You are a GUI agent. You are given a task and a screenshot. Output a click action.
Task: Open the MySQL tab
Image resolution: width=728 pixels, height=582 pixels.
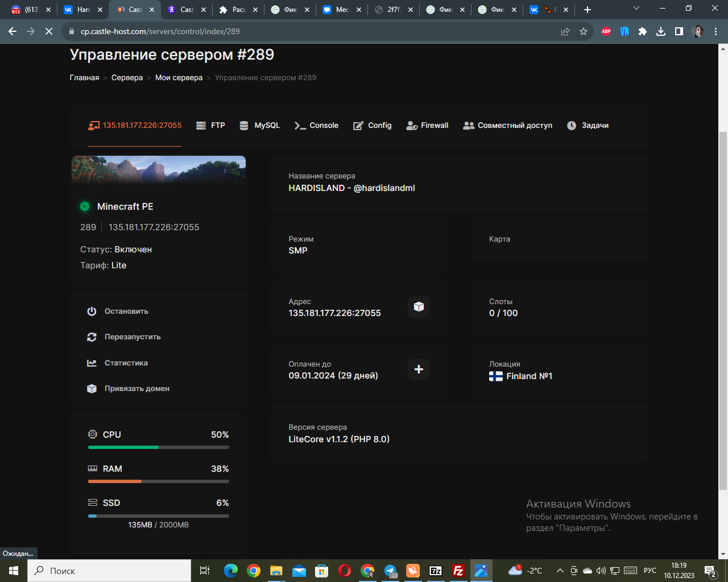[259, 126]
